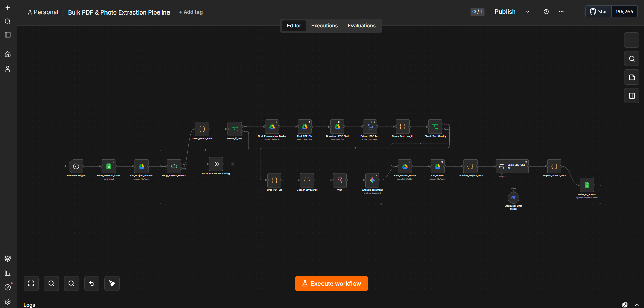Edit the workflow name Bulk PDF & Photo Extraction Pipeline

pyautogui.click(x=119, y=12)
